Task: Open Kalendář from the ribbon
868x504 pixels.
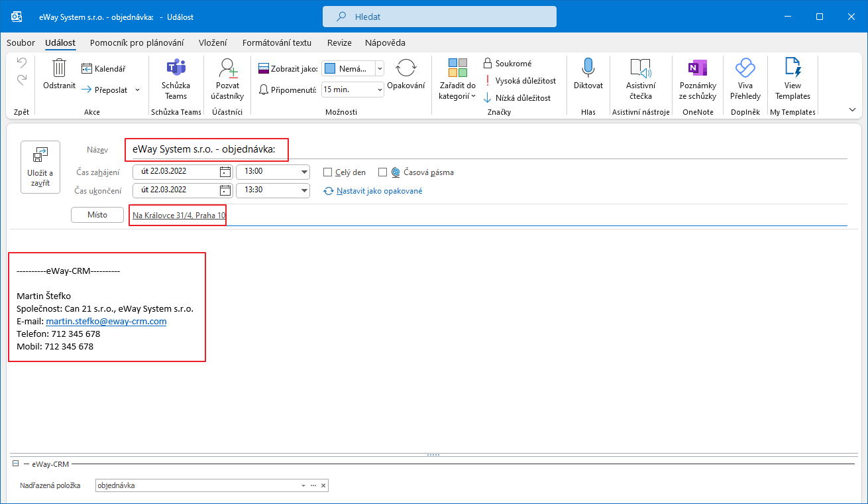Action: [103, 68]
